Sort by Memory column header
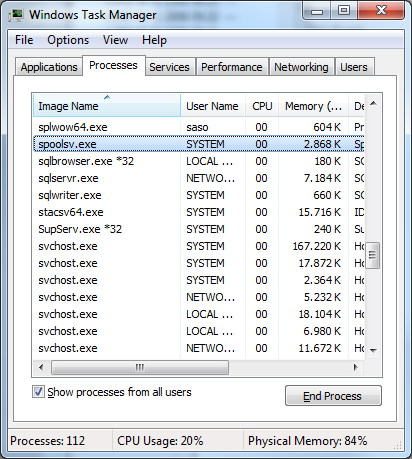412x459 pixels. (x=313, y=106)
